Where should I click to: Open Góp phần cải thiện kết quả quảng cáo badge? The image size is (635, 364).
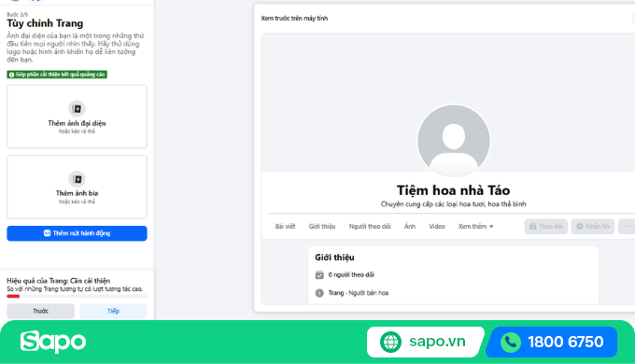(57, 75)
